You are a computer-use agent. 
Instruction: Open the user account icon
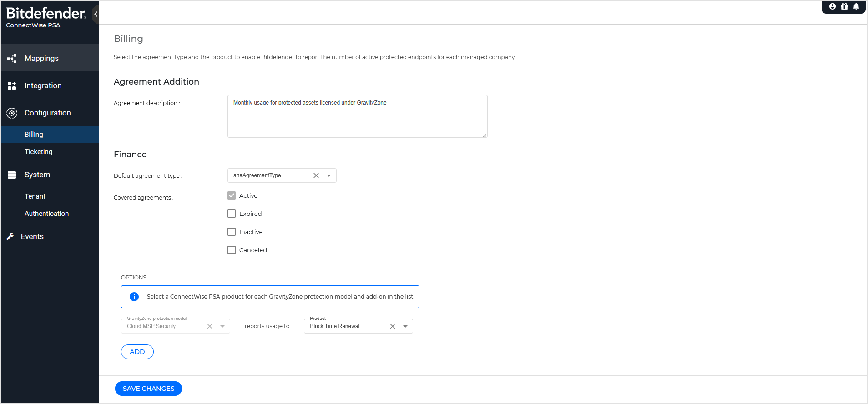click(x=833, y=6)
